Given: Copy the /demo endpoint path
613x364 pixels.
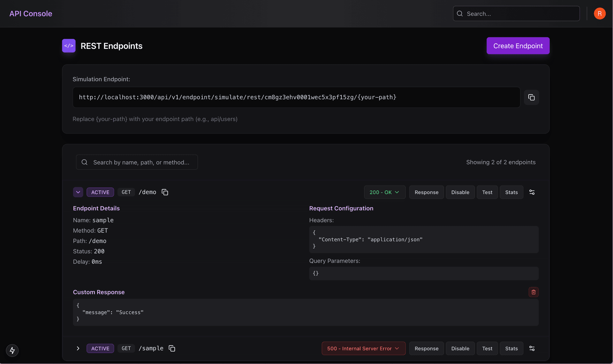Looking at the screenshot, I should click(x=165, y=192).
